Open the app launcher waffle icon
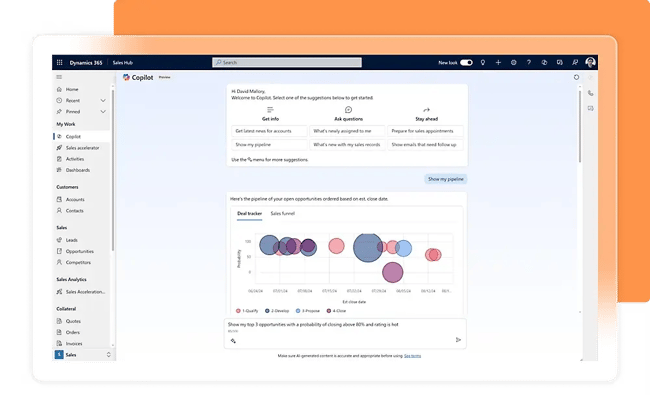The height and width of the screenshot is (416, 650). (59, 63)
